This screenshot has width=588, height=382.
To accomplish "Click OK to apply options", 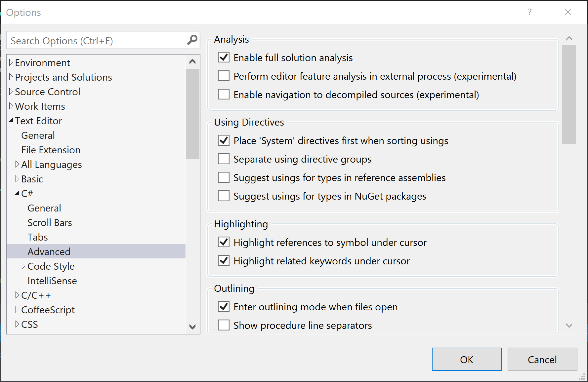I will [x=467, y=359].
